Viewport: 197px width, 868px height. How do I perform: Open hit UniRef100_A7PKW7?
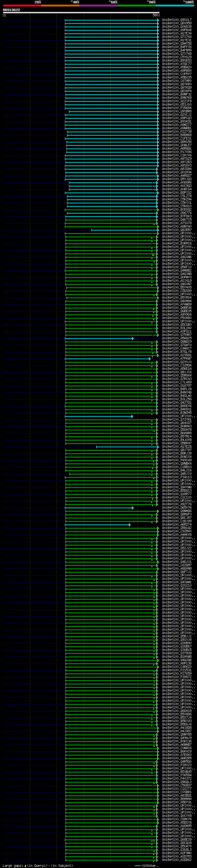176,358
